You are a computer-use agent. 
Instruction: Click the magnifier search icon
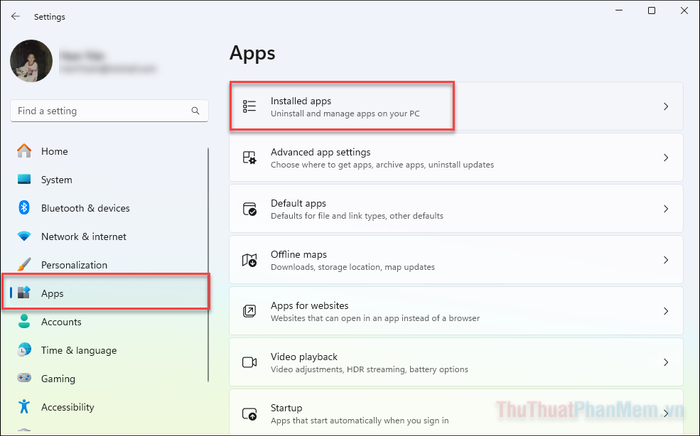(x=195, y=111)
